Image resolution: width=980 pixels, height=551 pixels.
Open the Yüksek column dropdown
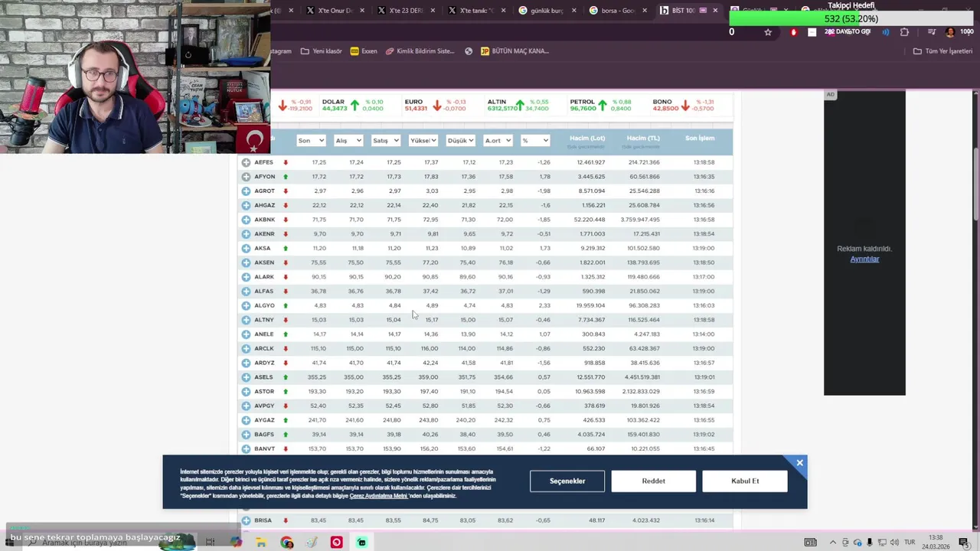pos(423,140)
